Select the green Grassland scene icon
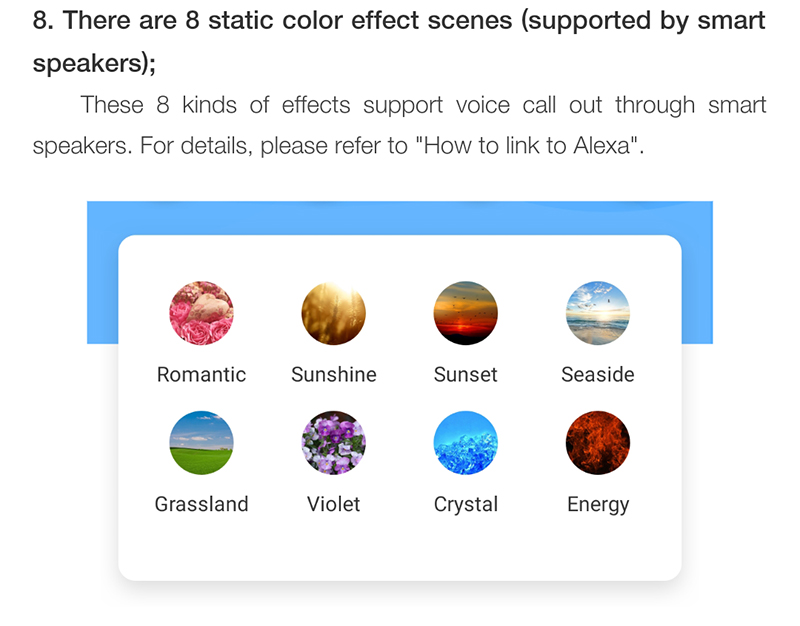 click(x=202, y=442)
